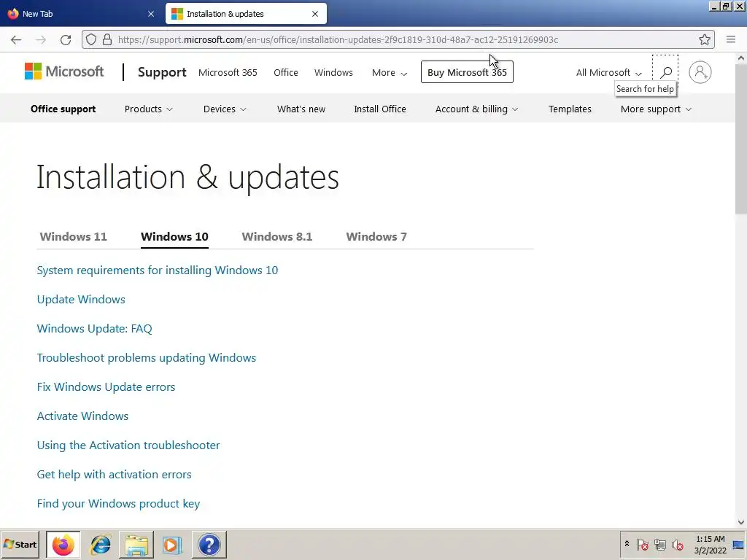This screenshot has width=747, height=560.
Task: Bookmark this page with the star icon
Action: pos(705,39)
